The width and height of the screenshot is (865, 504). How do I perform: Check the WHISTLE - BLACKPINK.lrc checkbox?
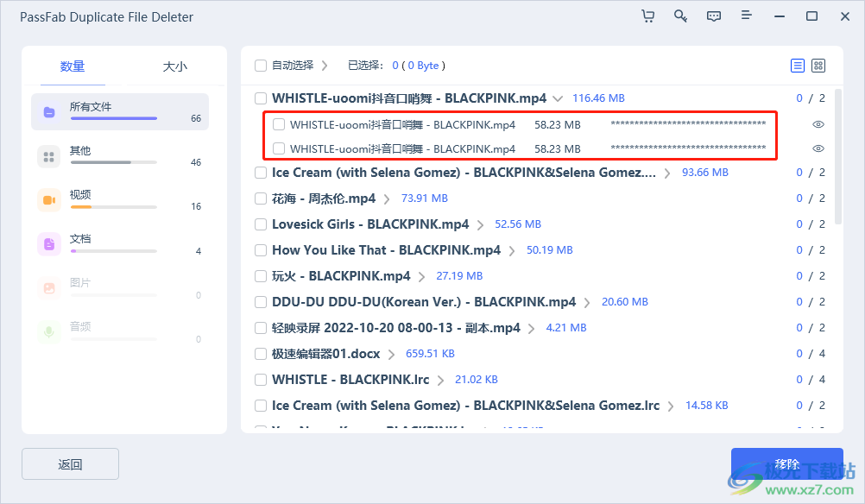(261, 380)
